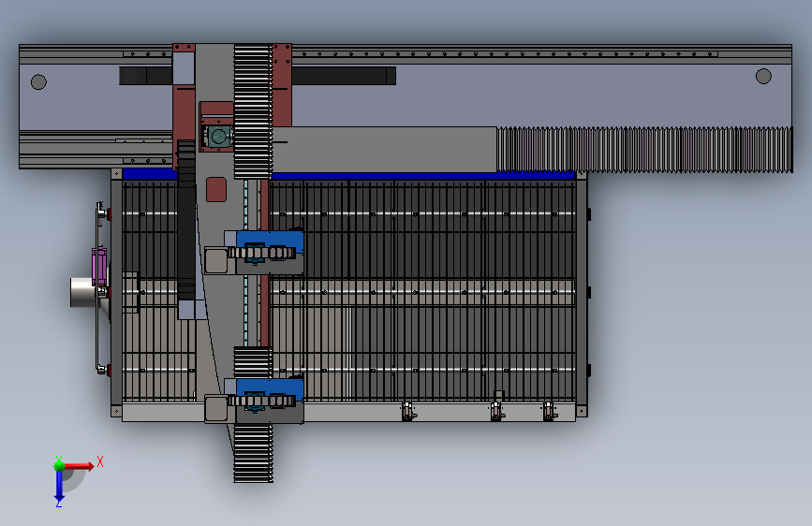Select the round hole at the beam's right end

click(x=763, y=76)
